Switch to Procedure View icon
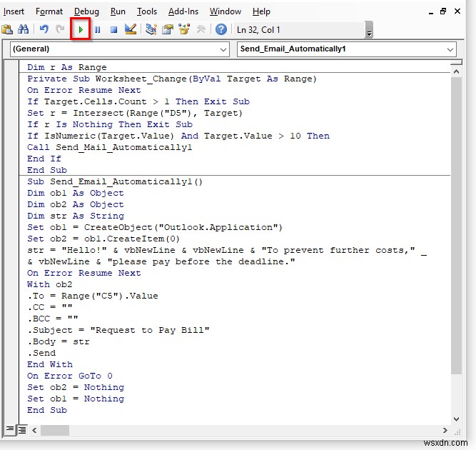This screenshot has height=450, width=476. 10,429
